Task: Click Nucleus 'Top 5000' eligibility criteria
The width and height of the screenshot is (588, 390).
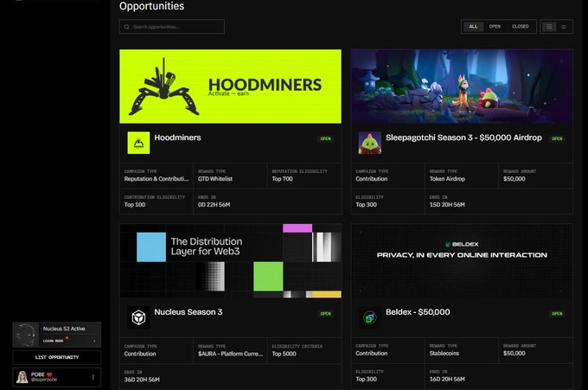Action: pos(284,354)
